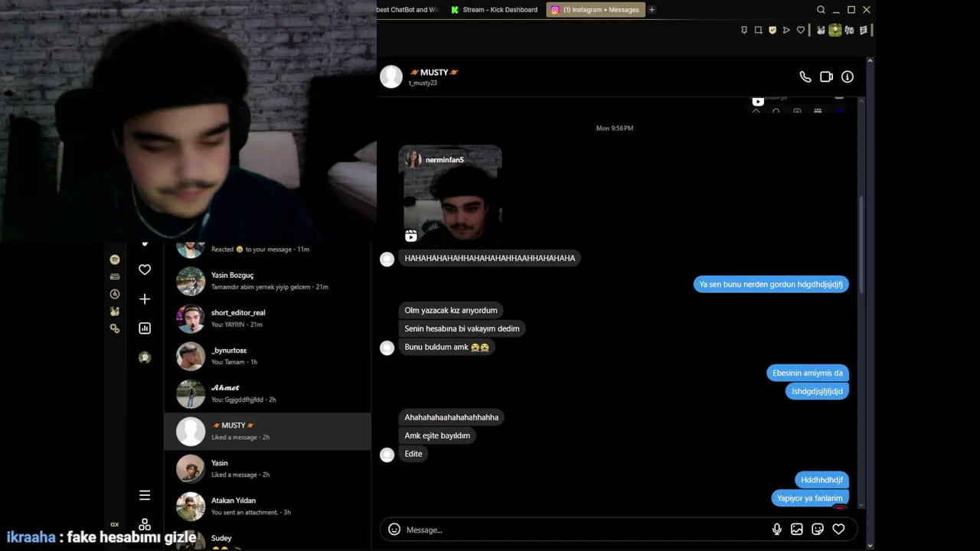Open a new browser tab
Image resolution: width=980 pixels, height=551 pixels.
[652, 10]
